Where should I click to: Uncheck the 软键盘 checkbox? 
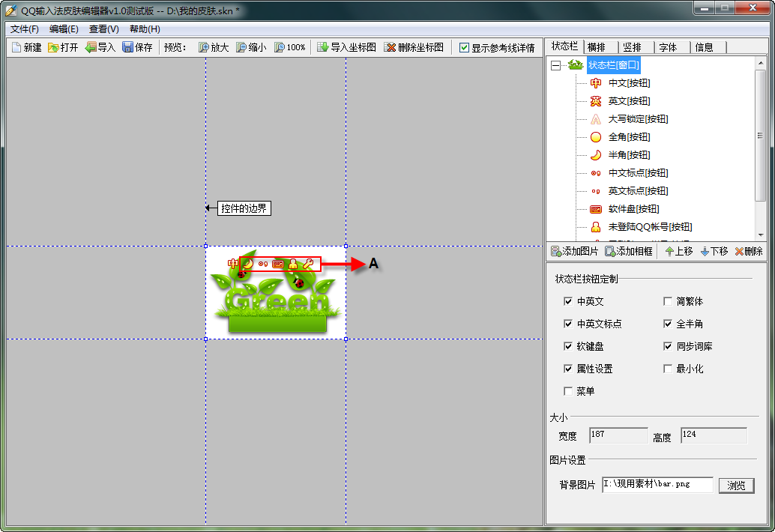568,346
